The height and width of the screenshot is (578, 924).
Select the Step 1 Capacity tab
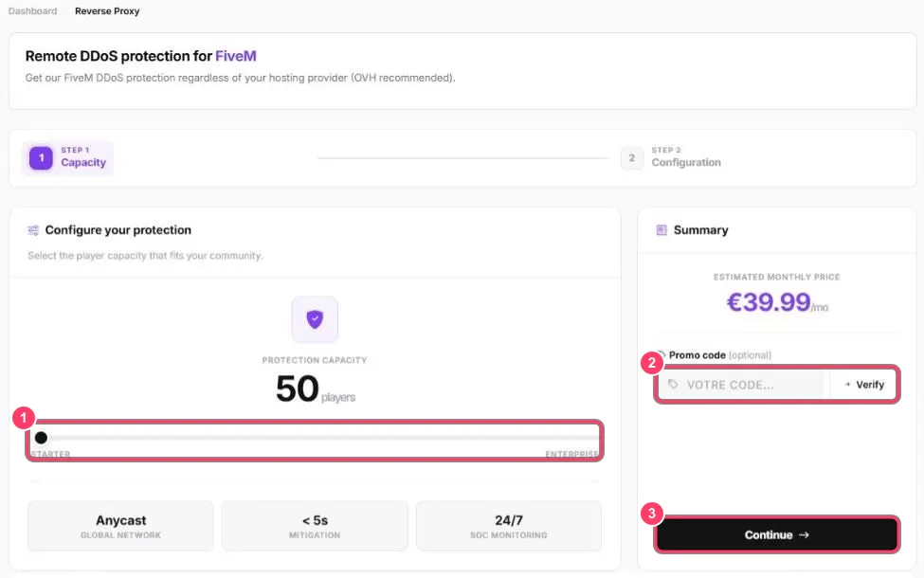(x=68, y=158)
